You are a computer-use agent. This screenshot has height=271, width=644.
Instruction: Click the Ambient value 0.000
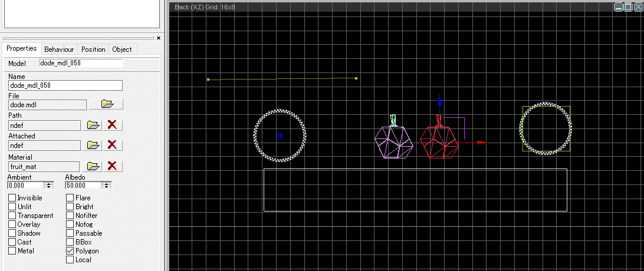(26, 186)
